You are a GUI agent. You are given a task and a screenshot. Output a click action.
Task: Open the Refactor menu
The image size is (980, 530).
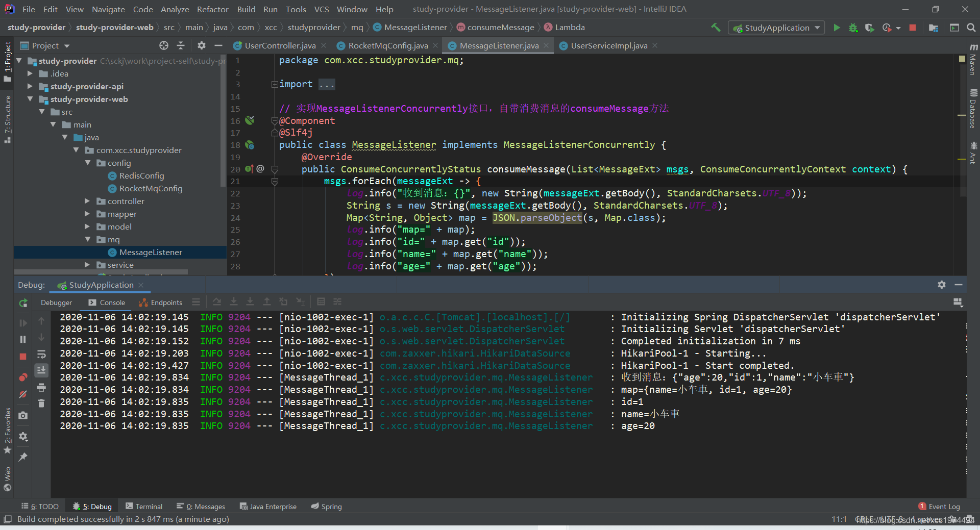point(212,9)
